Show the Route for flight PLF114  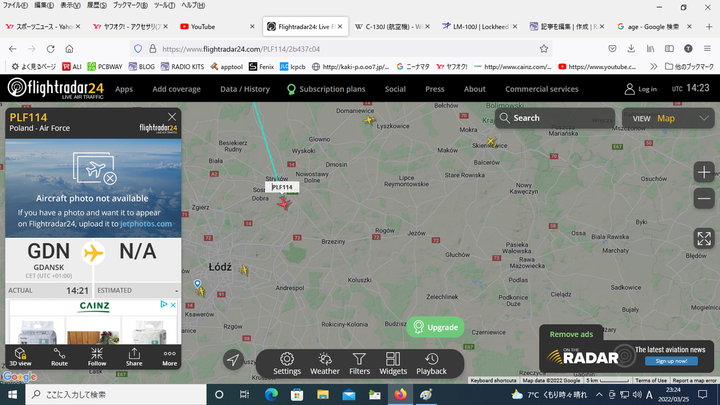click(59, 356)
